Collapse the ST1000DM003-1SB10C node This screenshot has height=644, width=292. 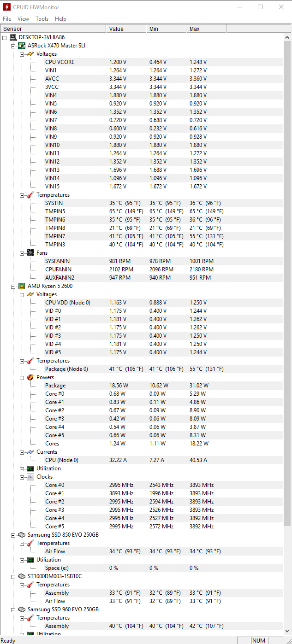tap(13, 576)
